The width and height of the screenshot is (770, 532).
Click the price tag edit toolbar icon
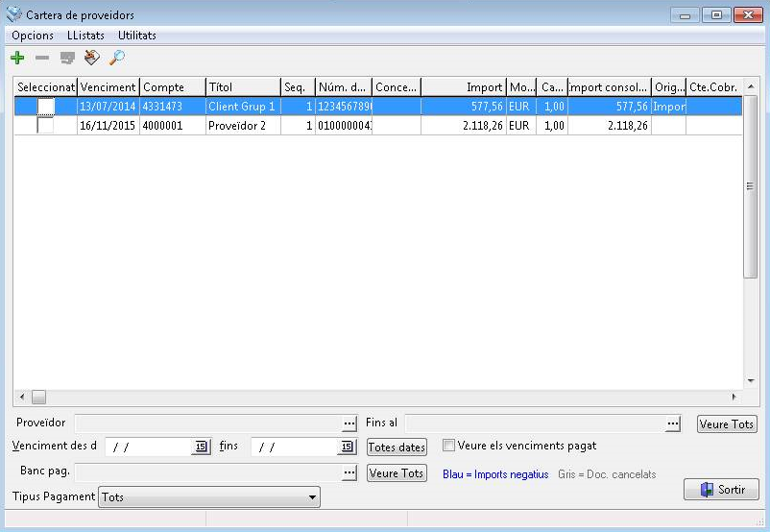[x=92, y=58]
